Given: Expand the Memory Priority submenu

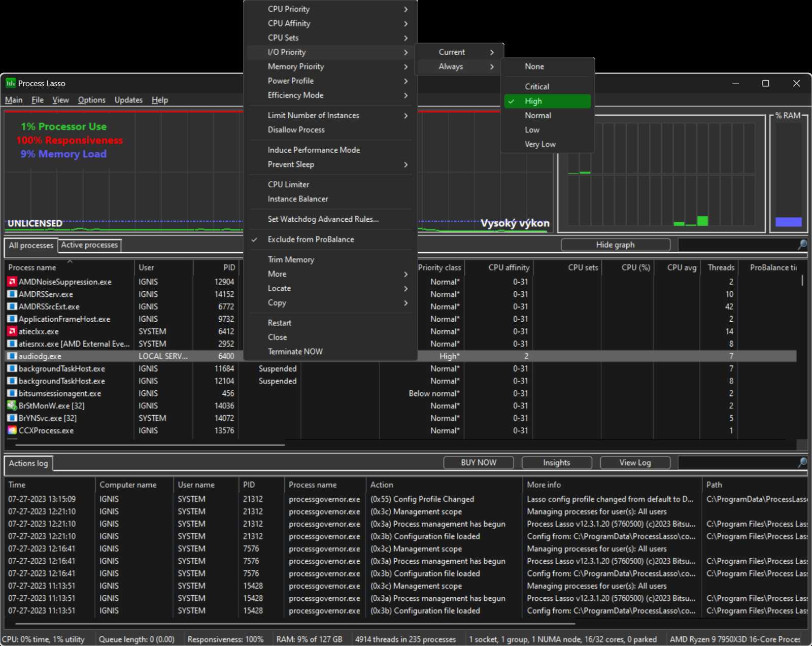Looking at the screenshot, I should point(330,66).
